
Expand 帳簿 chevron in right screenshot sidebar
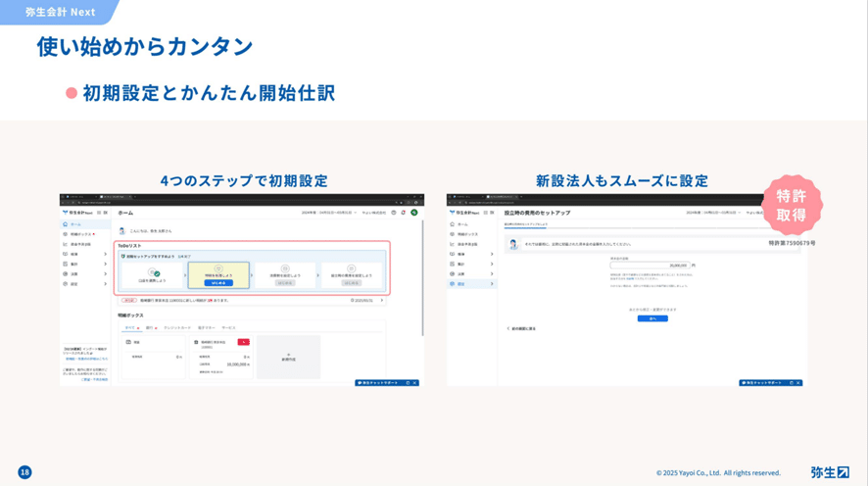coord(492,254)
